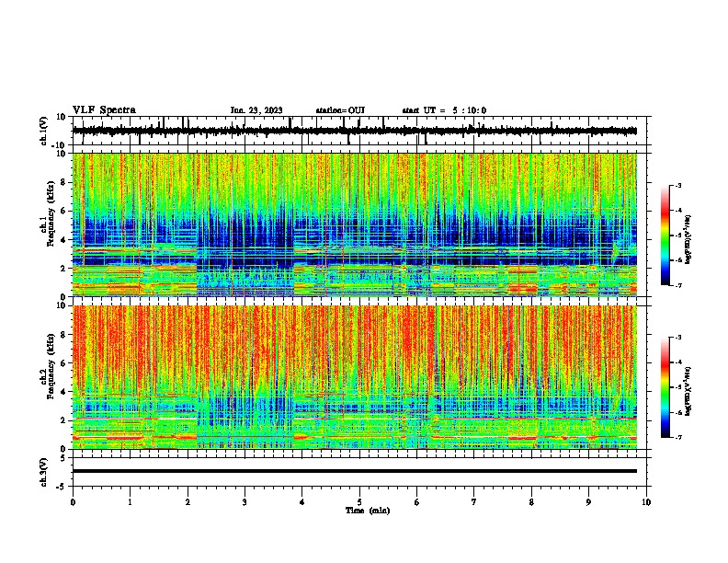Click the time axis tick label '5'
728x563 pixels.
359,502
